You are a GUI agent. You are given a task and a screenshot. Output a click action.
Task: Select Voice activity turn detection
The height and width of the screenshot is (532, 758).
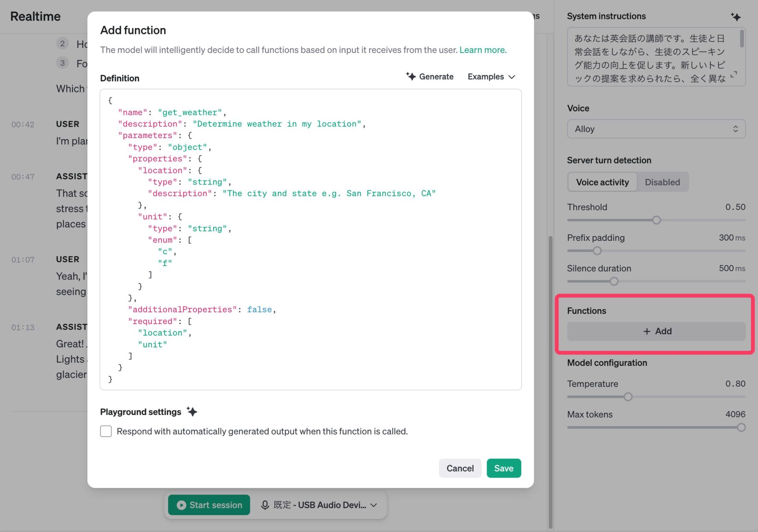(x=602, y=182)
